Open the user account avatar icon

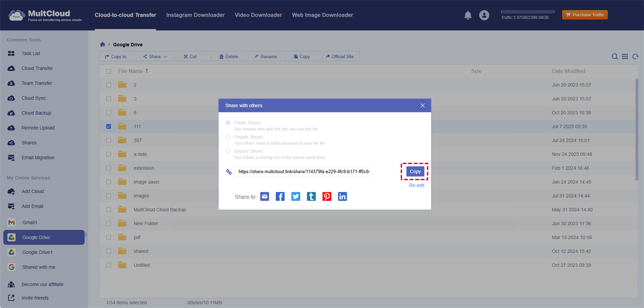[484, 15]
